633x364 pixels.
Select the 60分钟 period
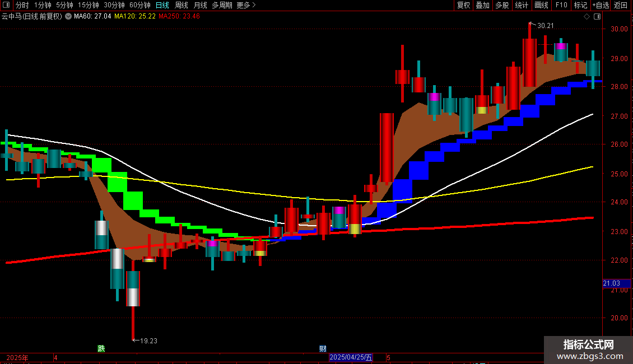click(140, 5)
